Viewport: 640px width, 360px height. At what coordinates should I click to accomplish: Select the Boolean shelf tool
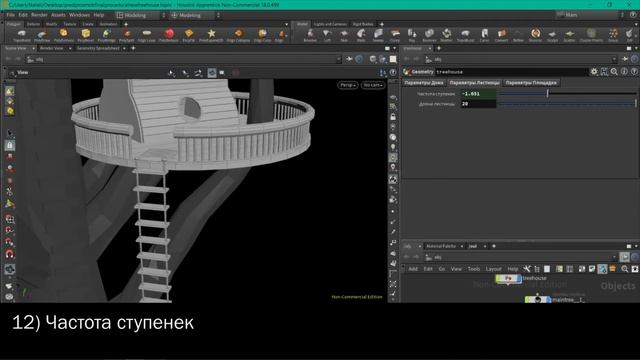tap(429, 35)
